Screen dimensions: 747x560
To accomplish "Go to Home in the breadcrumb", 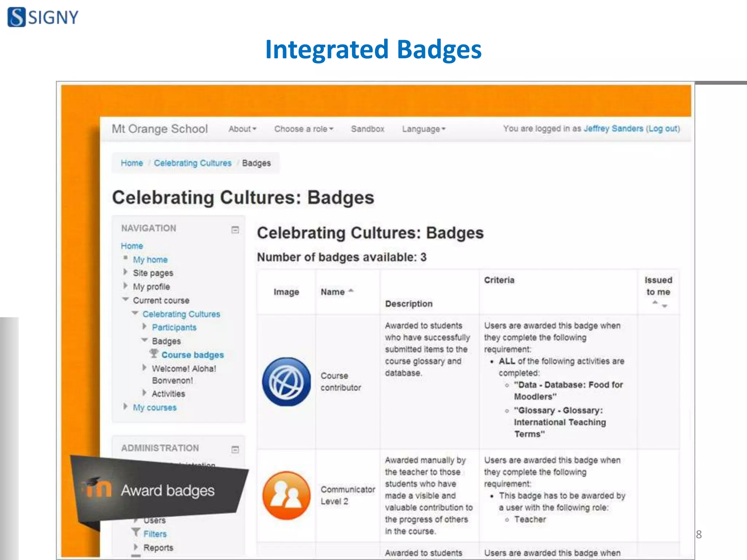I will tap(132, 163).
